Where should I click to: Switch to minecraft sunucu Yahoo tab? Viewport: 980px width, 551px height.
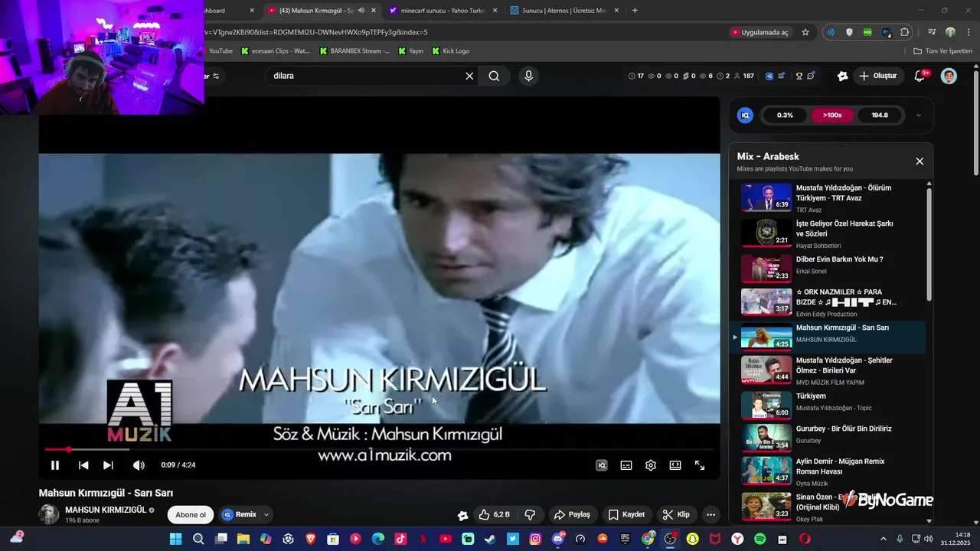tap(443, 11)
